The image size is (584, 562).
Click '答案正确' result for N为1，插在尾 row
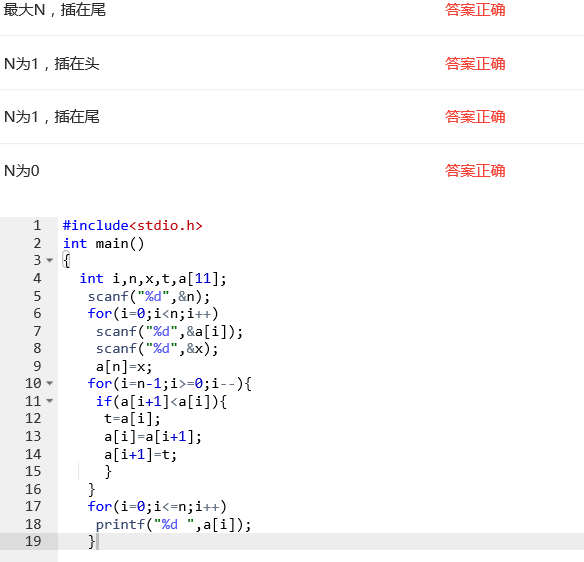475,117
